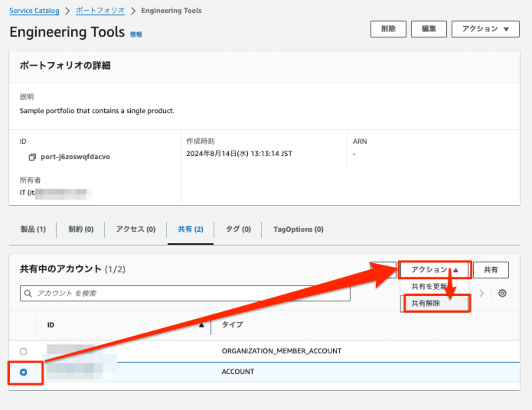Switch to the 制約 (0) tab
Screen dimensions: 532x410
(81, 229)
